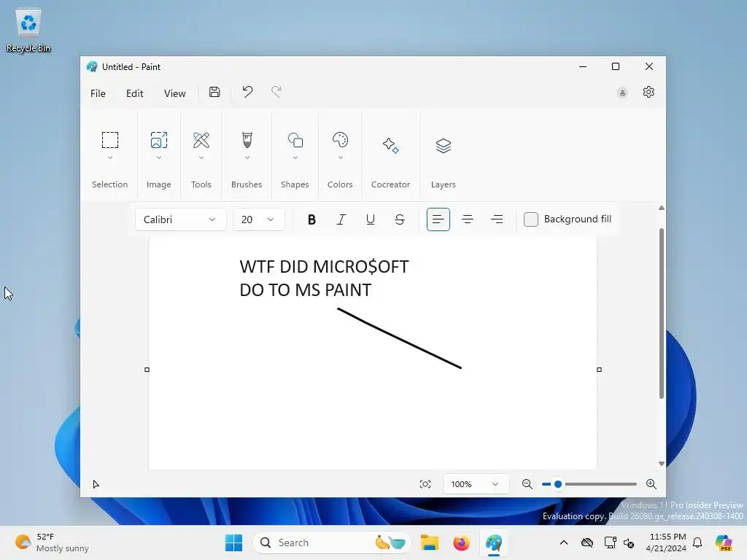Click the Windows taskbar Search box

(x=332, y=542)
